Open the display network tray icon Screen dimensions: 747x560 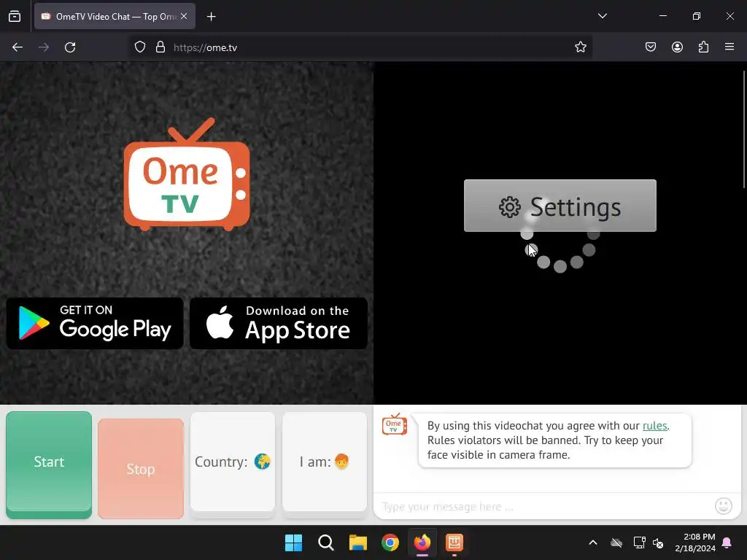639,542
